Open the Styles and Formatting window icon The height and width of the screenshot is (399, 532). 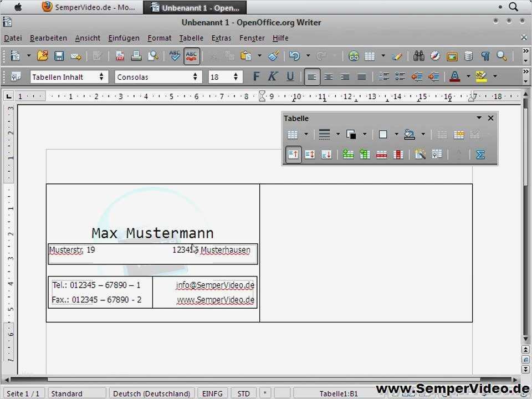click(16, 77)
